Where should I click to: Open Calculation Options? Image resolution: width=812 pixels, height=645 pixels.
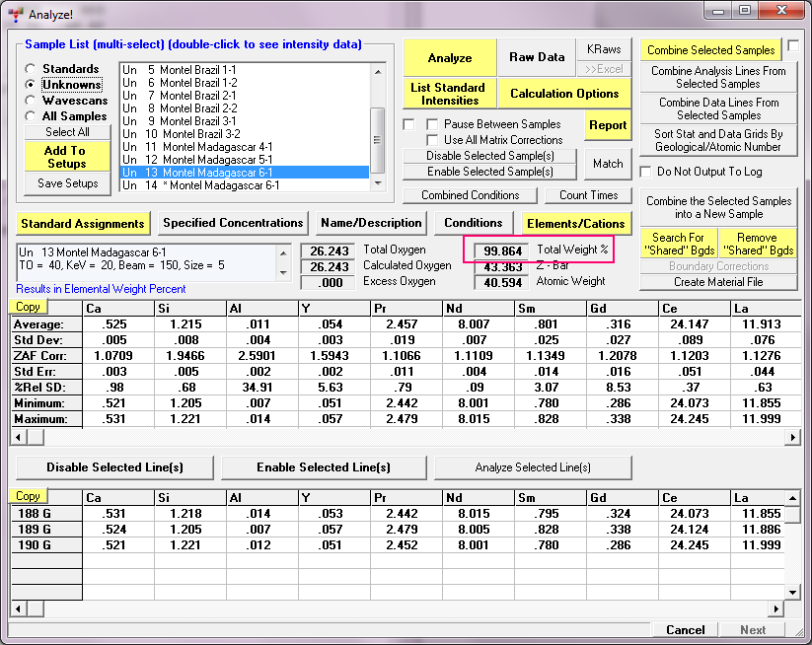click(564, 94)
